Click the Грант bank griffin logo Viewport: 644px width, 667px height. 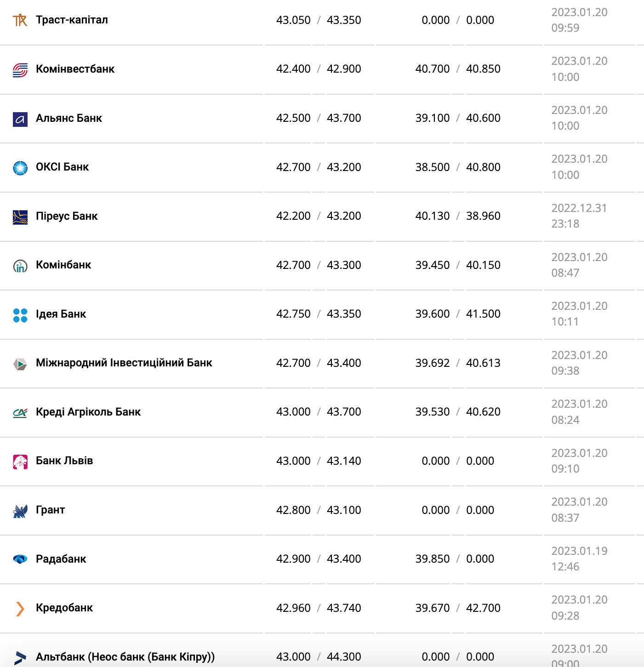(x=20, y=511)
